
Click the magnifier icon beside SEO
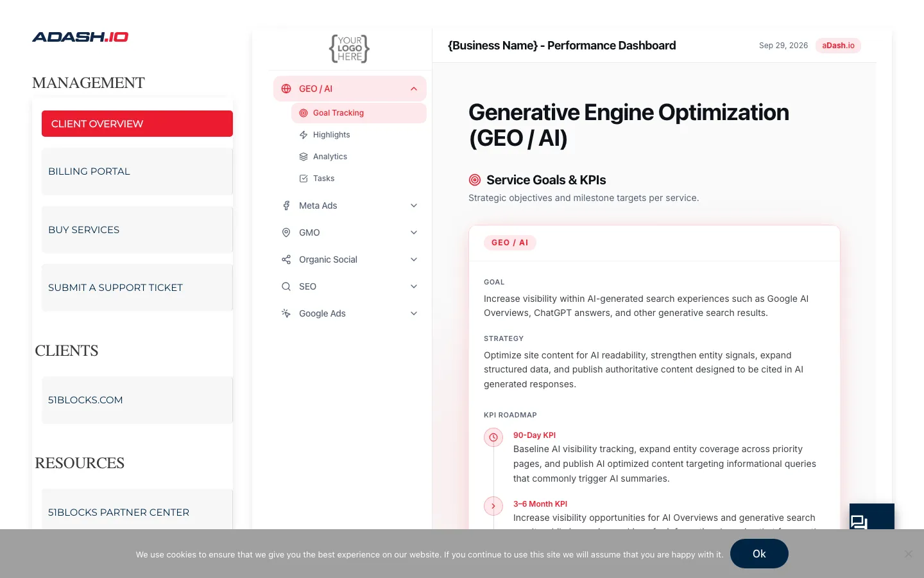pyautogui.click(x=286, y=286)
